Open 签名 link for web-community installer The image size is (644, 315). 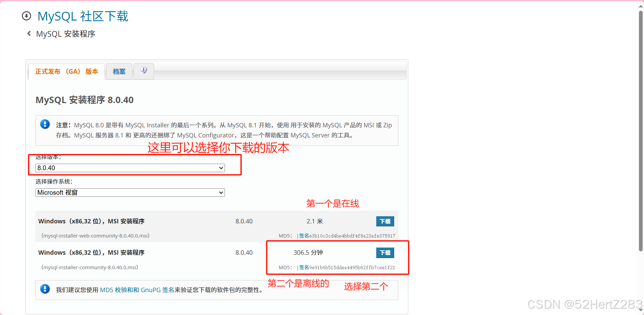(304, 236)
